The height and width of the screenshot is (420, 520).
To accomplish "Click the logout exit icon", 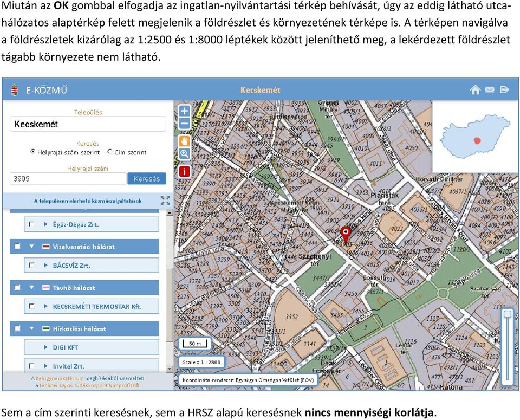I will pos(504,89).
